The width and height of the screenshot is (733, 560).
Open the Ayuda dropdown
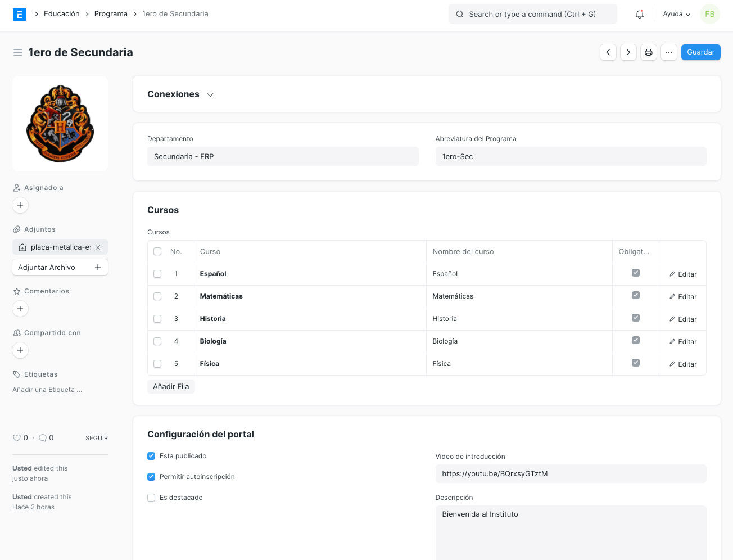pyautogui.click(x=676, y=14)
